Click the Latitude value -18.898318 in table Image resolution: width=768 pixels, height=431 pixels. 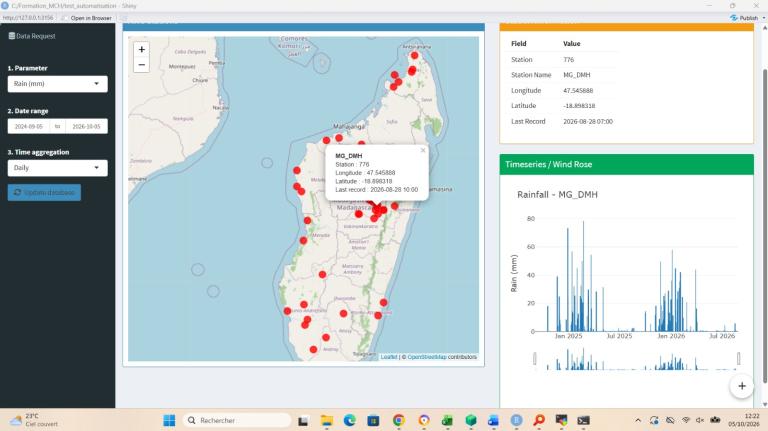[579, 106]
